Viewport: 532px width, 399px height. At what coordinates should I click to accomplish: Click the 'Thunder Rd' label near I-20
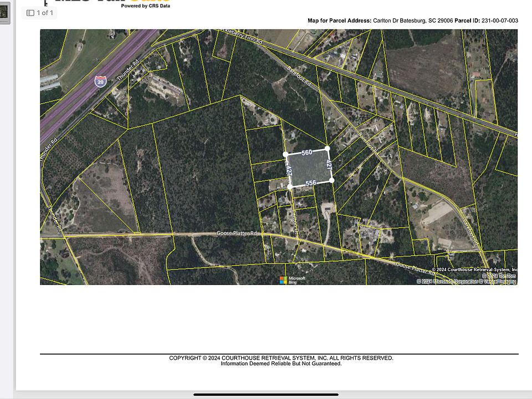click(128, 70)
